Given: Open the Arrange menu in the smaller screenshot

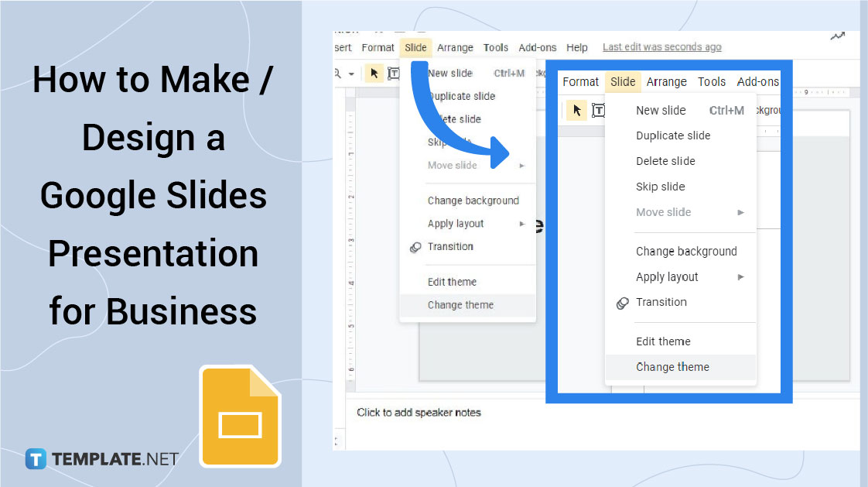Looking at the screenshot, I should click(x=455, y=48).
